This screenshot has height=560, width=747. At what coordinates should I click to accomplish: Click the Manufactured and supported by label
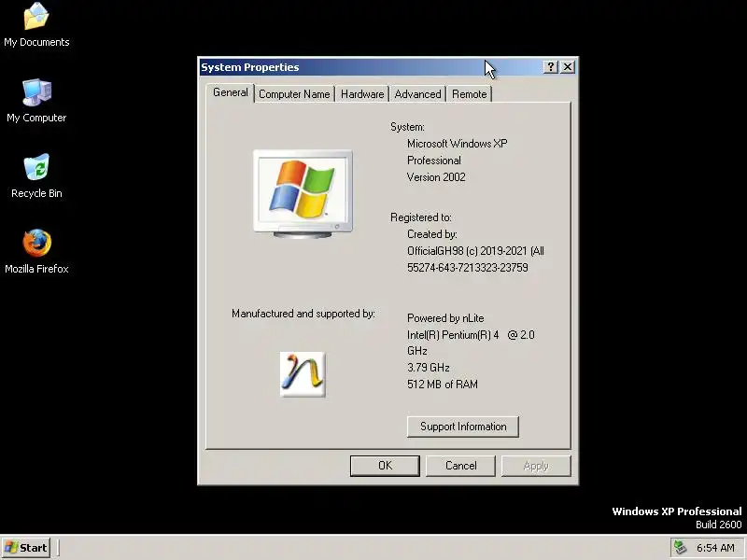[x=303, y=314]
